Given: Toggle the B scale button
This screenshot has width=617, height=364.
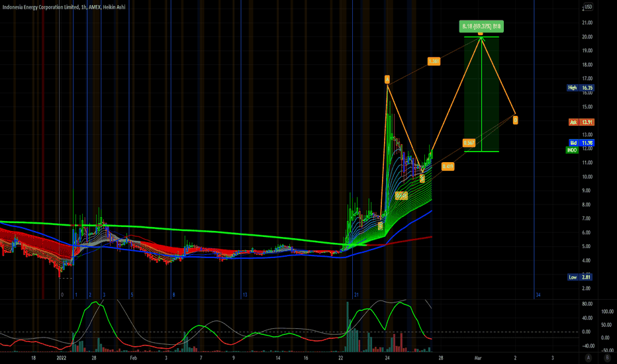Looking at the screenshot, I should pyautogui.click(x=607, y=357).
